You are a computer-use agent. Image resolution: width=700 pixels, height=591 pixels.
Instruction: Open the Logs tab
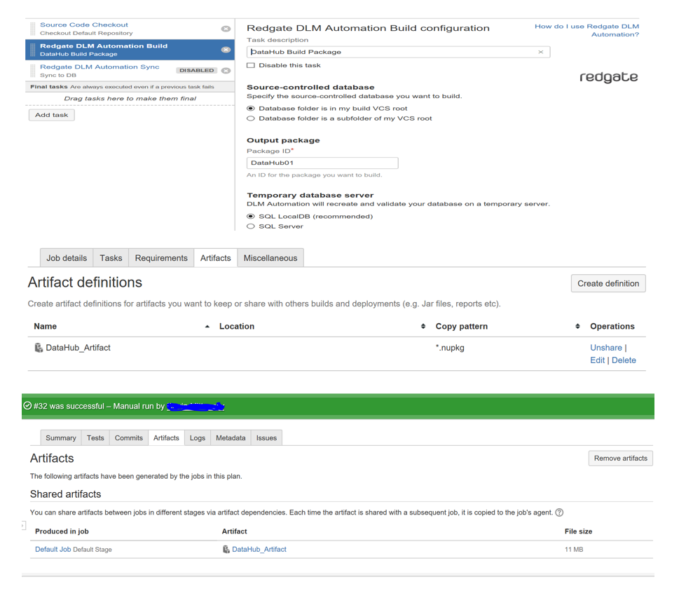pyautogui.click(x=198, y=437)
